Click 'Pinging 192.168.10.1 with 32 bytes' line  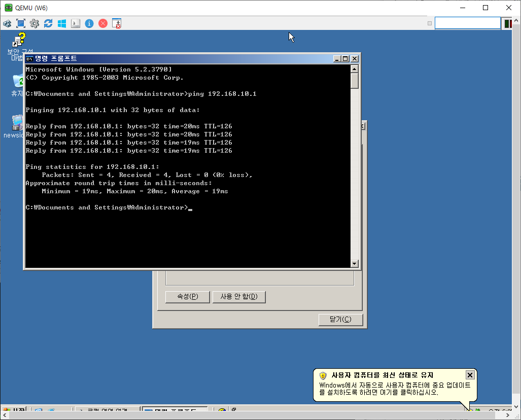coord(113,110)
